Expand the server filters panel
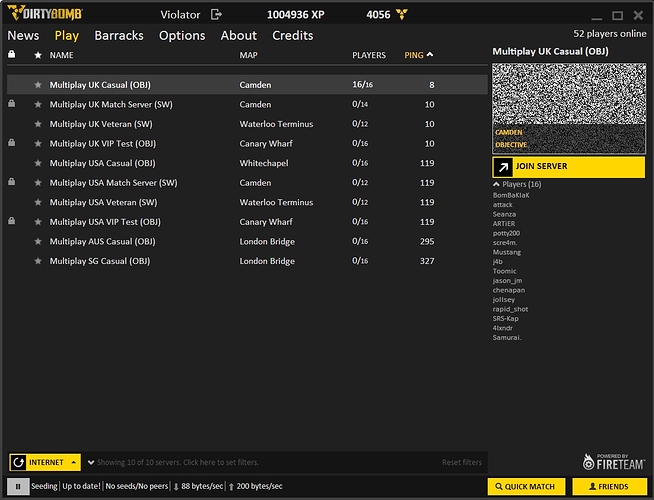The image size is (654, 500). [92, 462]
